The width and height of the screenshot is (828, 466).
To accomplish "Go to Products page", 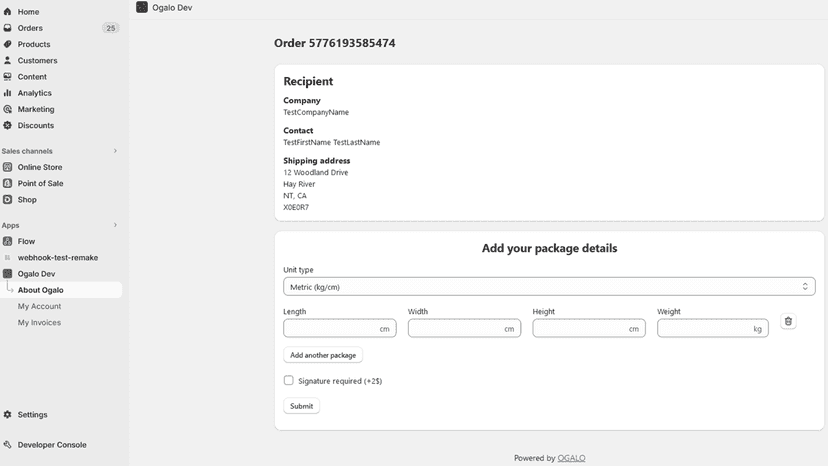I will 34,44.
